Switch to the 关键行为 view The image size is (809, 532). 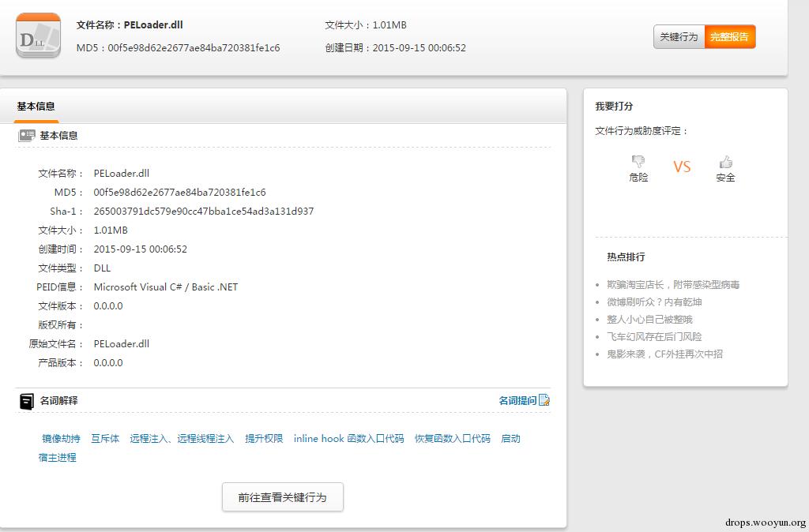click(x=679, y=37)
